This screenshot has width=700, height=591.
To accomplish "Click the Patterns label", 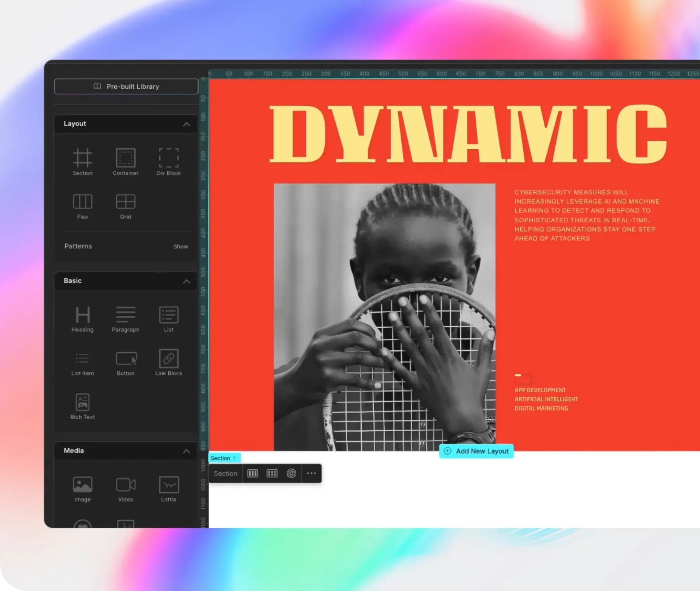I will 78,246.
